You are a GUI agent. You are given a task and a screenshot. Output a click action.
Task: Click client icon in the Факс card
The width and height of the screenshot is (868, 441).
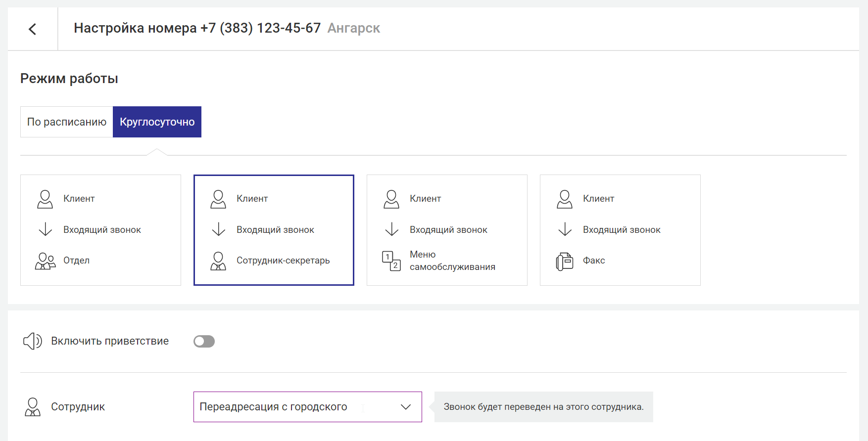click(565, 199)
